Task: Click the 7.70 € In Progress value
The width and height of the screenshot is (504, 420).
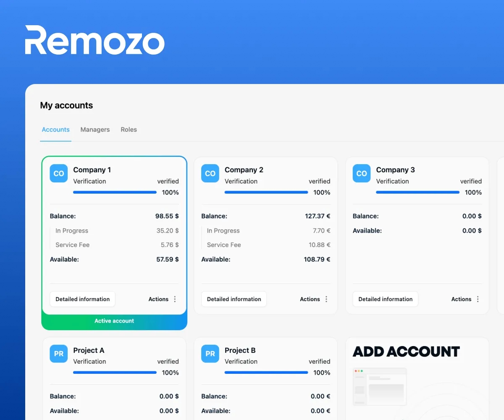Action: click(x=322, y=231)
